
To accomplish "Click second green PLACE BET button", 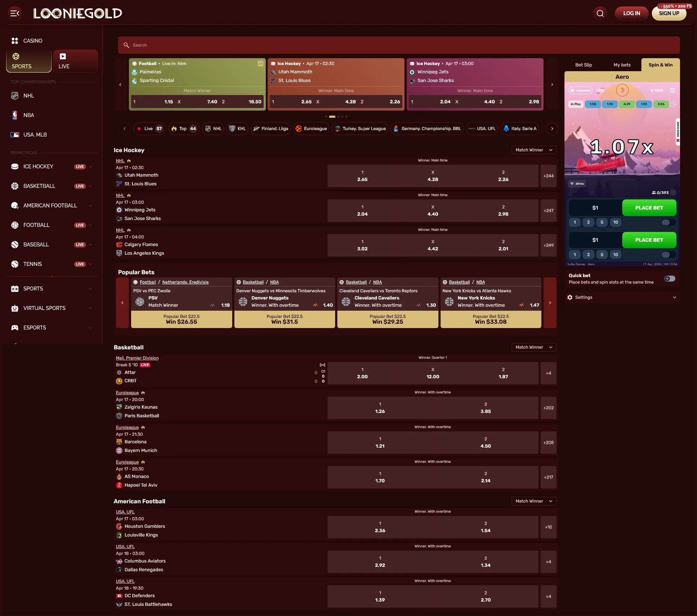I will pos(649,240).
